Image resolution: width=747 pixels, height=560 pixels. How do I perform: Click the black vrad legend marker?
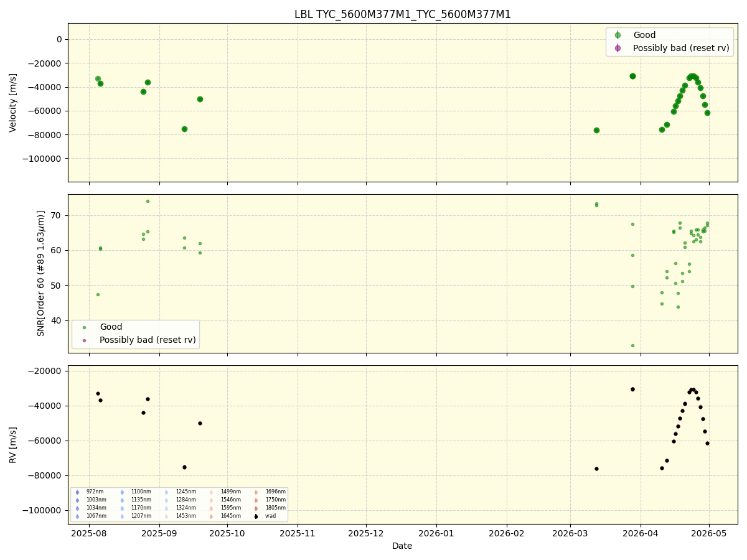coord(256,516)
